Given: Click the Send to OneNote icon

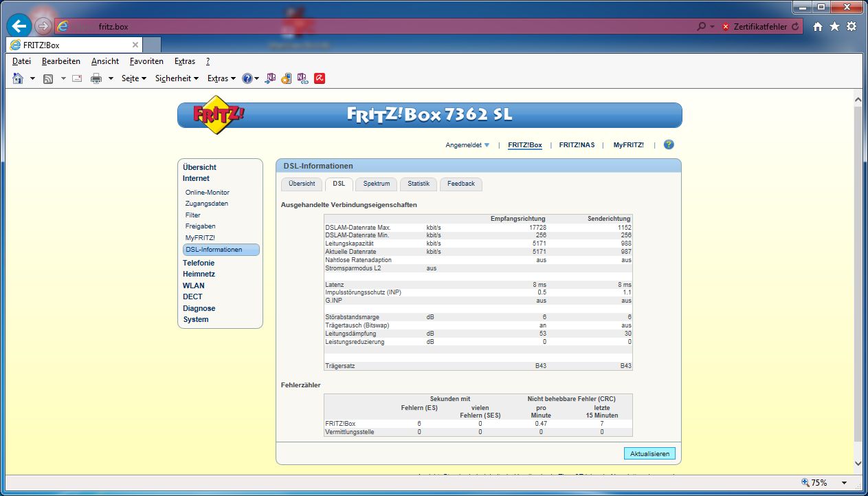Looking at the screenshot, I should point(271,78).
